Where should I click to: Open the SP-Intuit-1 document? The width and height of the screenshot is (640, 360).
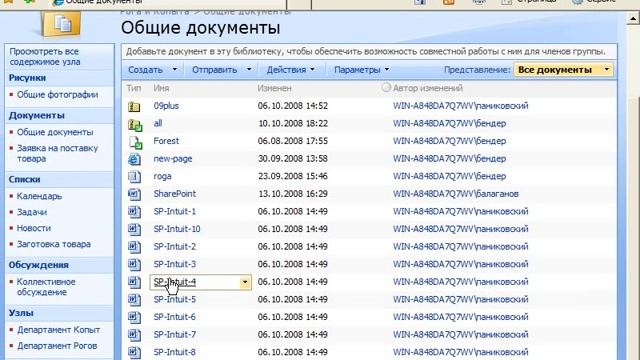pyautogui.click(x=175, y=211)
